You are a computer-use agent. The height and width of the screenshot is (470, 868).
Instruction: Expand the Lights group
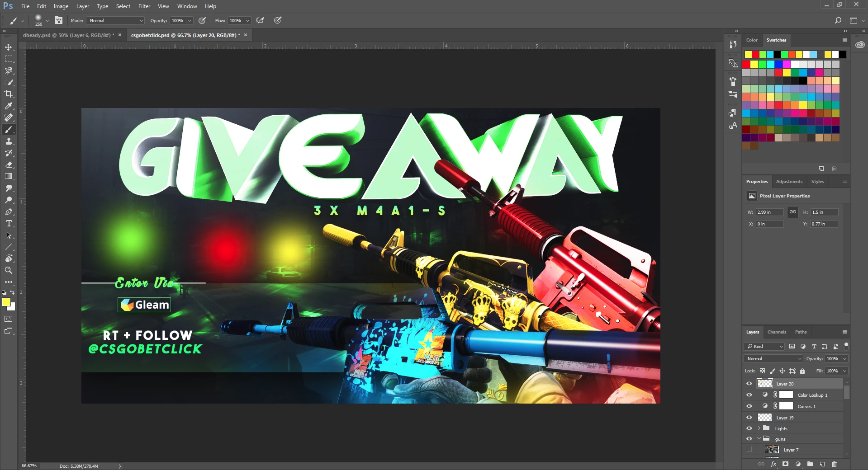coord(759,428)
